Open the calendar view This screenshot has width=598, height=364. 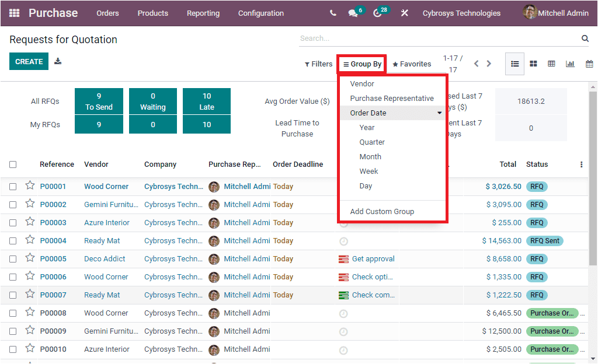coord(589,64)
